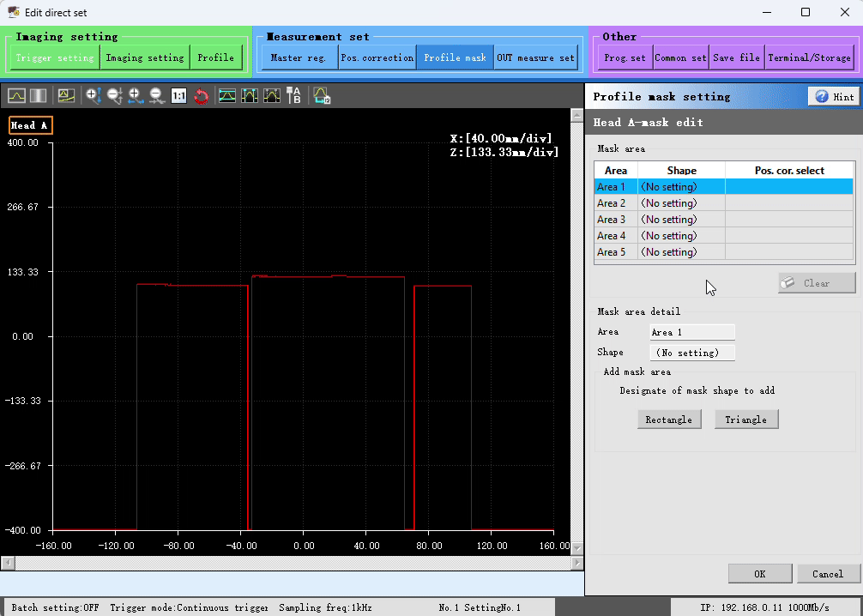This screenshot has width=863, height=616.
Task: Click the IP: 192.168.0.11 status entry
Action: [x=764, y=607]
